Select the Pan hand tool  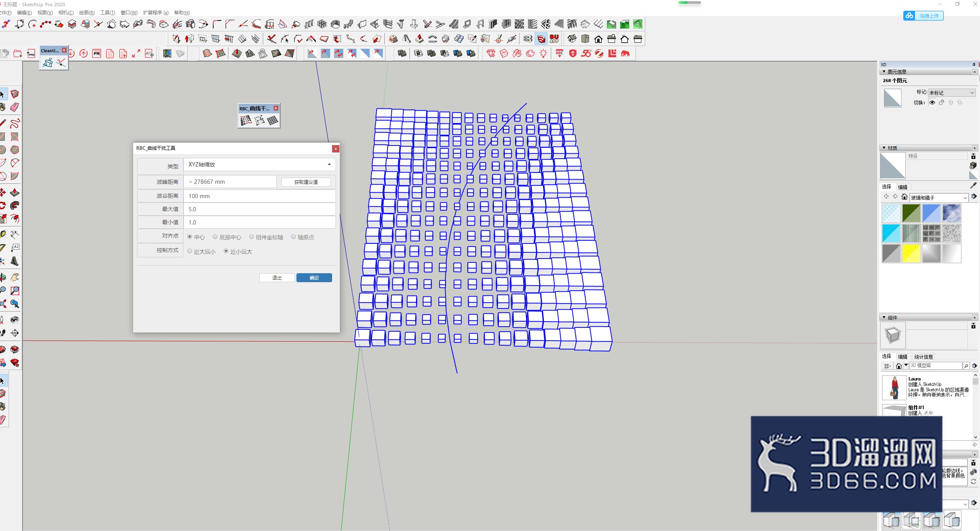15,277
